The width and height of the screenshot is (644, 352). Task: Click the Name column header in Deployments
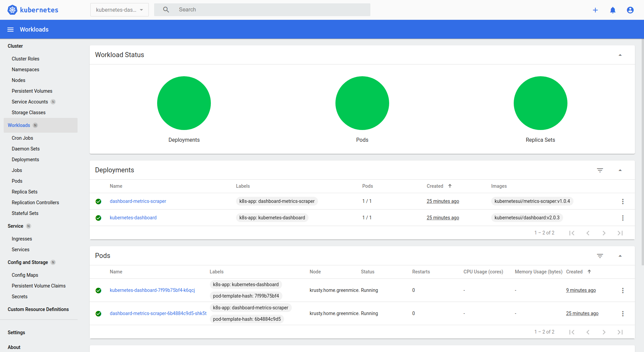[x=116, y=186]
